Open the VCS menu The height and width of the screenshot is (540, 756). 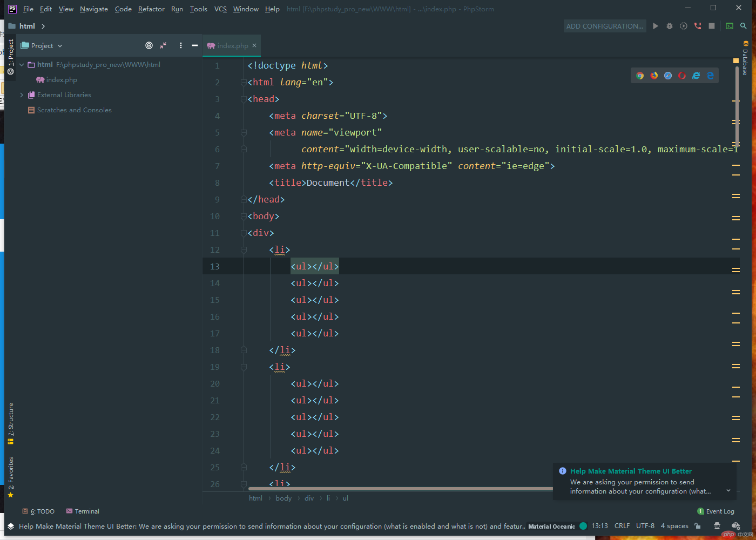[220, 9]
